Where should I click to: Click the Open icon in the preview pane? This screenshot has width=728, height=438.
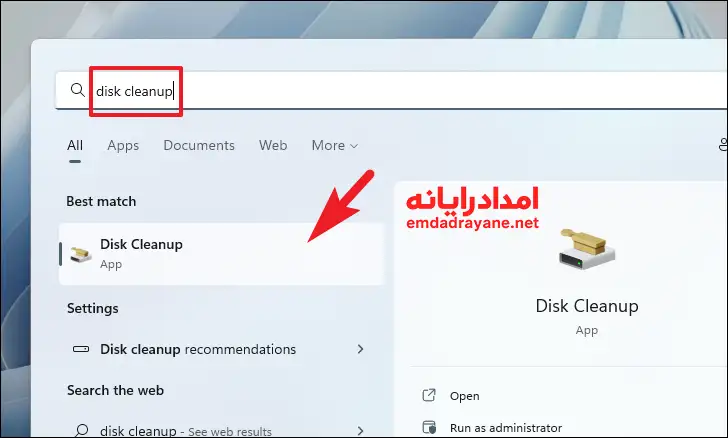[430, 396]
